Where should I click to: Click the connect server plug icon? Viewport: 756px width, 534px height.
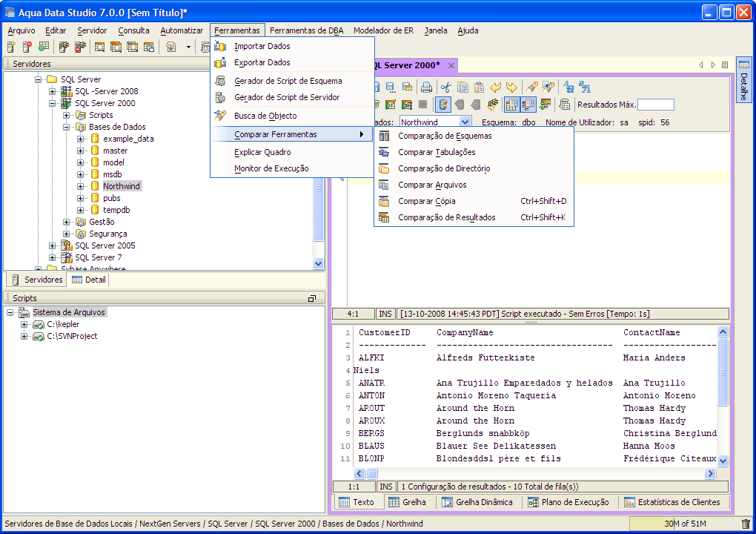[x=64, y=47]
